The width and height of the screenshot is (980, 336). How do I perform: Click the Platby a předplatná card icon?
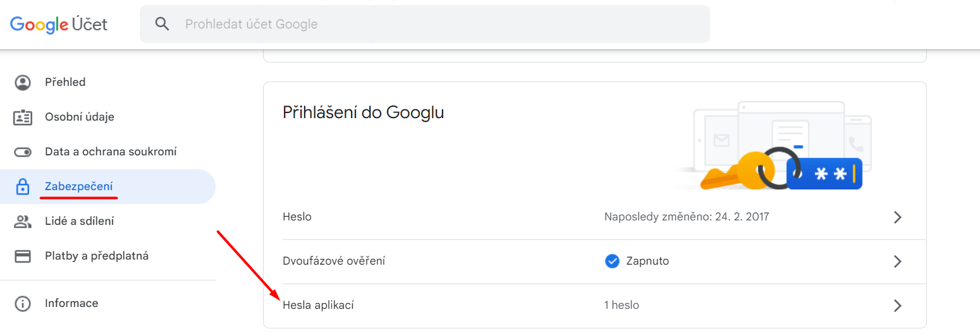pyautogui.click(x=23, y=256)
